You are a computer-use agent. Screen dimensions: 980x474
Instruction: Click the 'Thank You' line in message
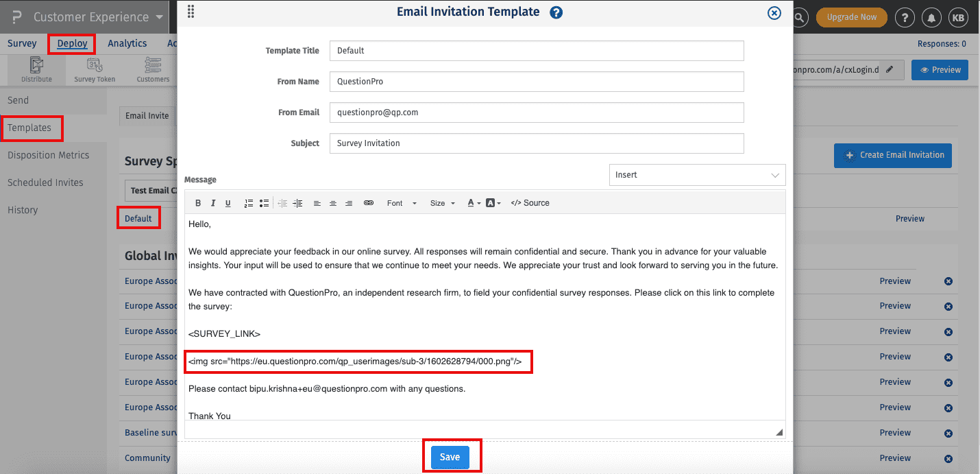[210, 416]
